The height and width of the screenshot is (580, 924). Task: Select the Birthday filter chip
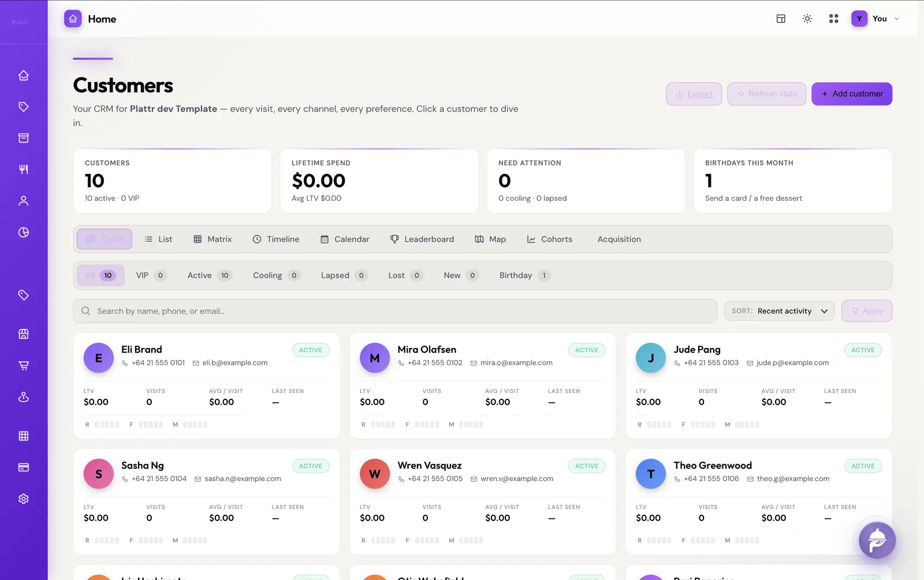pos(524,275)
